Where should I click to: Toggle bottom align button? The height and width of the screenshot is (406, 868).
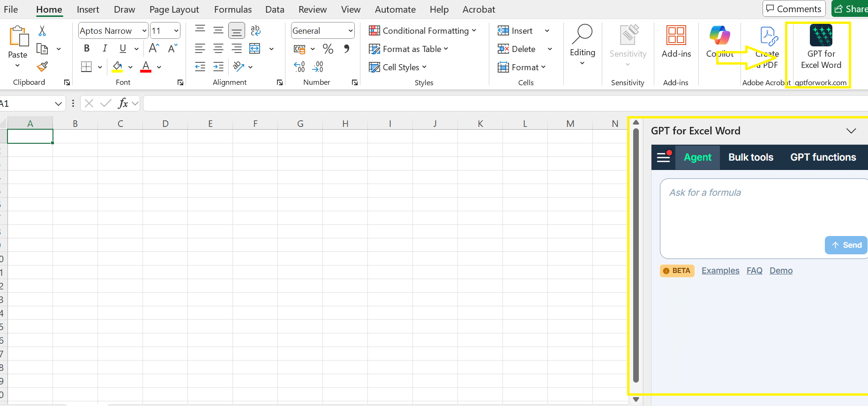(x=237, y=31)
